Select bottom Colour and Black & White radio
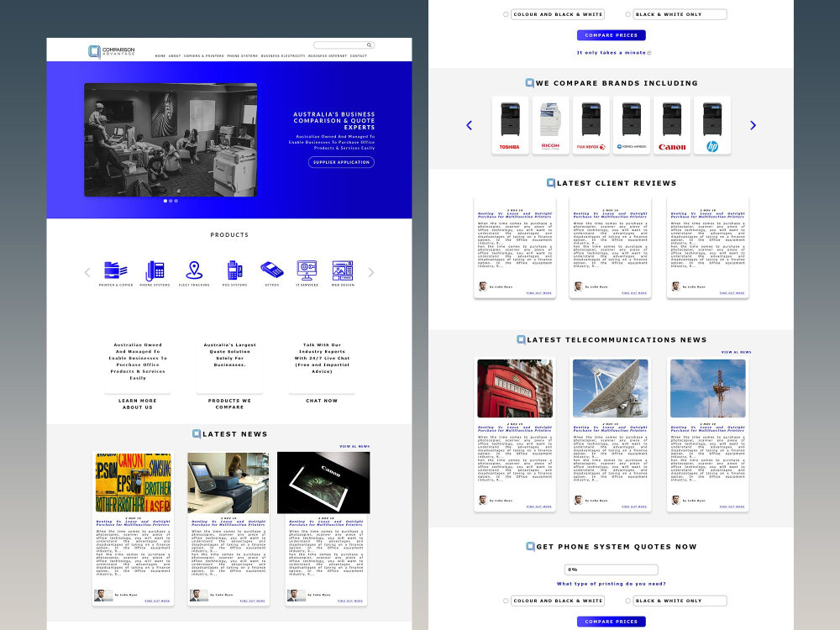 coord(505,601)
